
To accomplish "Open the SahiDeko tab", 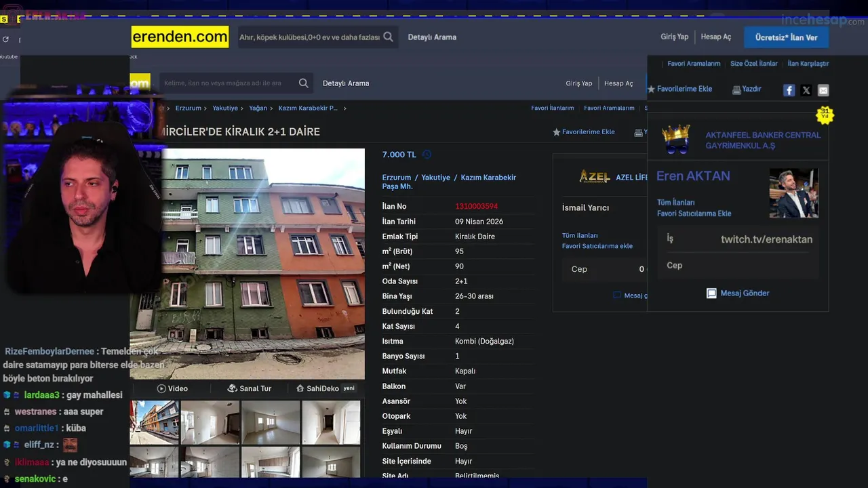I will click(x=325, y=388).
